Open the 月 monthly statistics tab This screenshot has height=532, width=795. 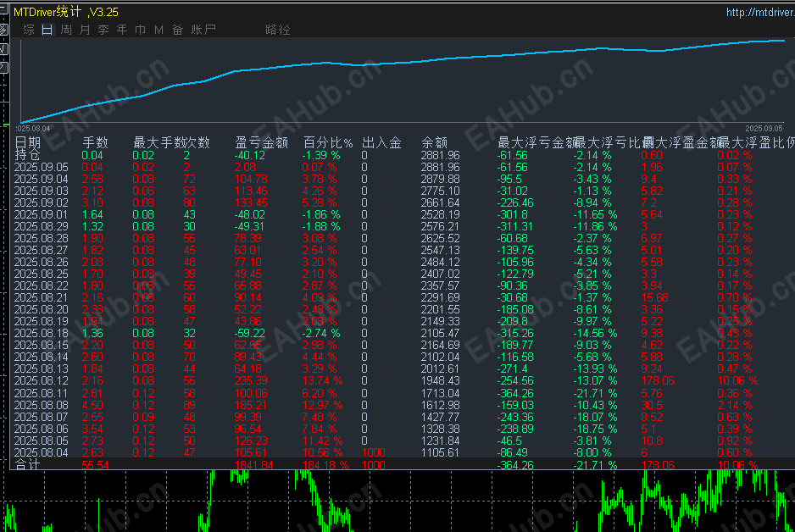tap(85, 30)
